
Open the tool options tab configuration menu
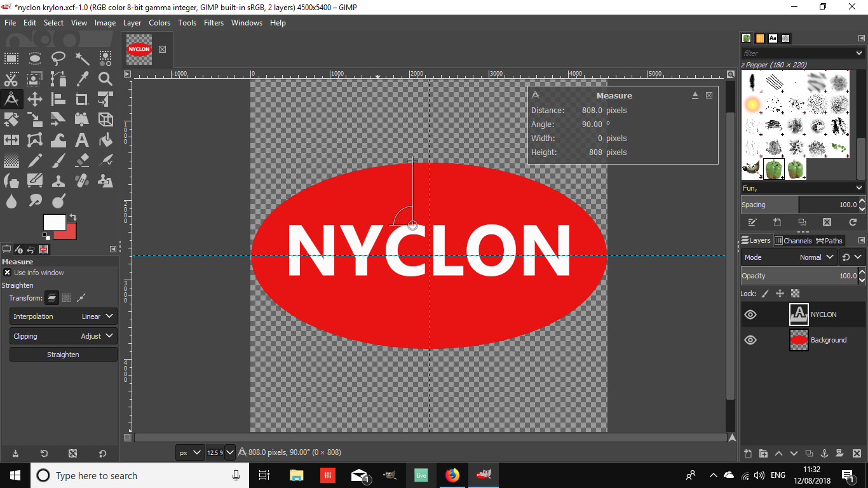pos(113,249)
